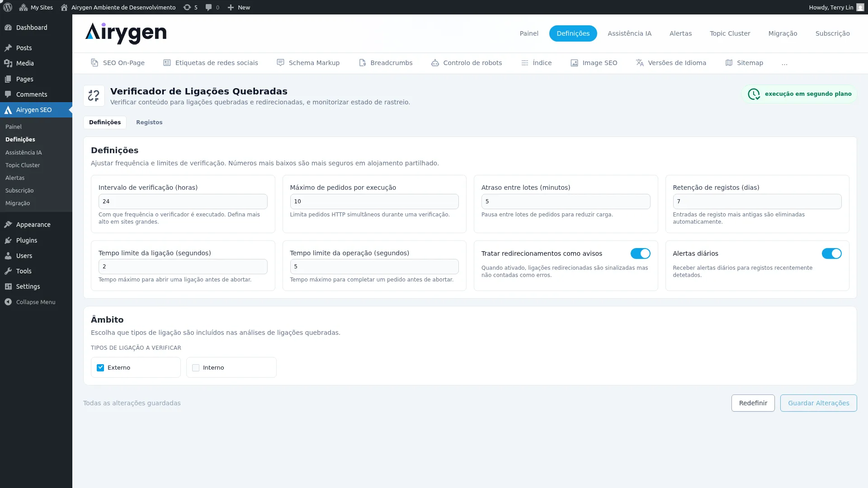Click the Máximo de pedidos por execução field
The image size is (868, 488).
coord(374,202)
